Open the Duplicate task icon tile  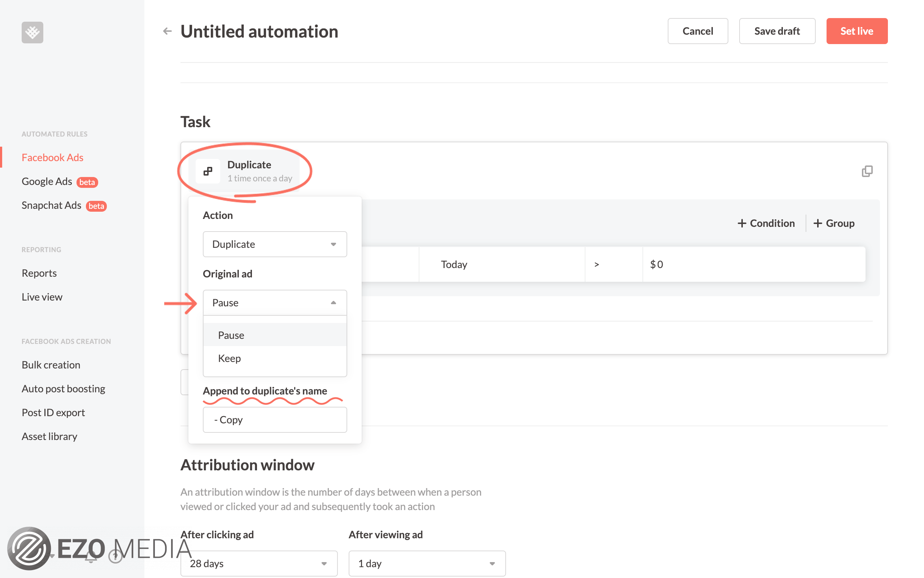[x=208, y=171]
